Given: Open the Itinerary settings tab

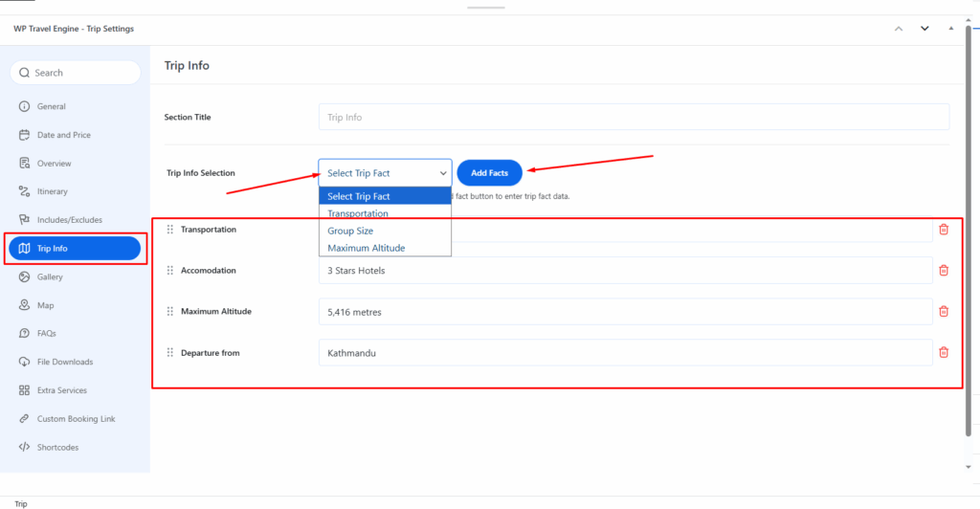Looking at the screenshot, I should (53, 191).
